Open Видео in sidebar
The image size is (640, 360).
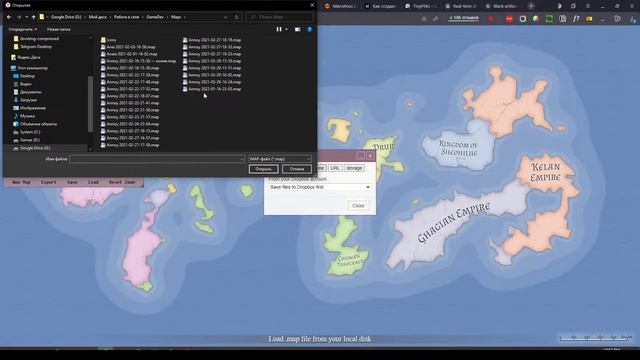pos(22,84)
